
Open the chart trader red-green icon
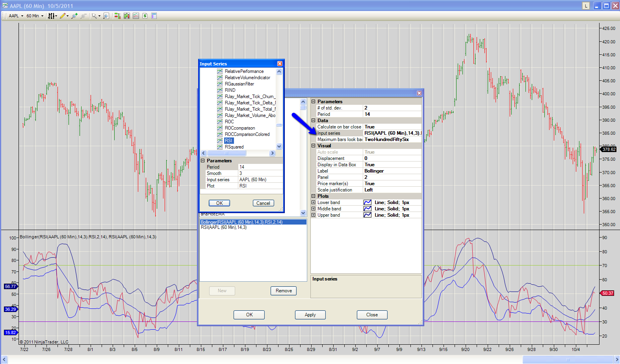pos(117,16)
